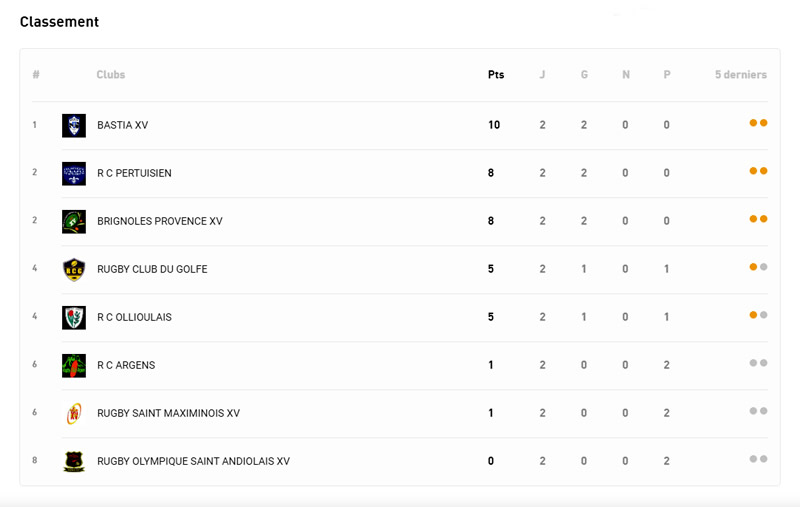Click the R C Ollioulais crest
This screenshot has width=800, height=507.
[74, 317]
